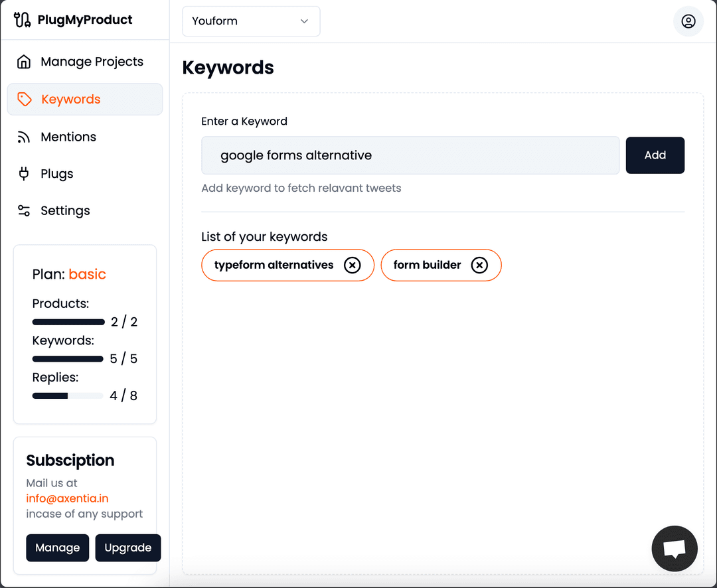
Task: Click the Add keyword button
Action: coord(655,155)
